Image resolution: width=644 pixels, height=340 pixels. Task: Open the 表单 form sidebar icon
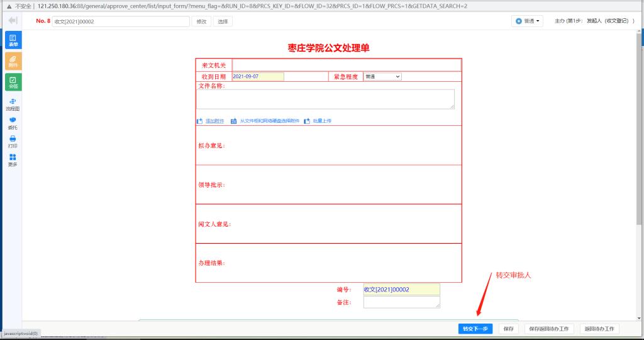(x=13, y=40)
